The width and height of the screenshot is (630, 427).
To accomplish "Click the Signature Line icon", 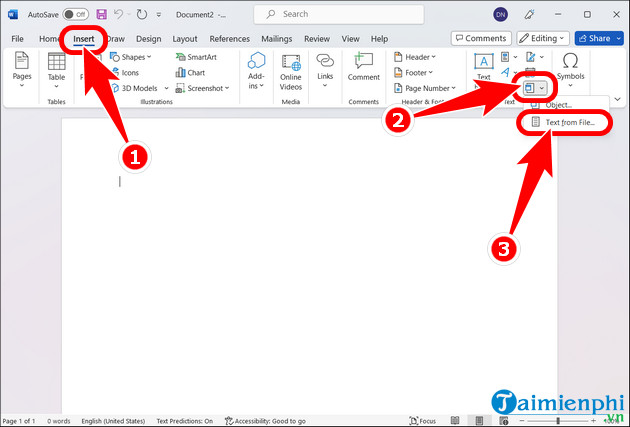I will point(531,57).
